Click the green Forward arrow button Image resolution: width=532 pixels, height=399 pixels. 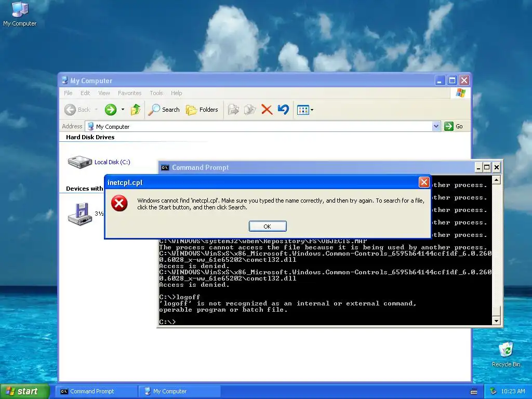111,110
